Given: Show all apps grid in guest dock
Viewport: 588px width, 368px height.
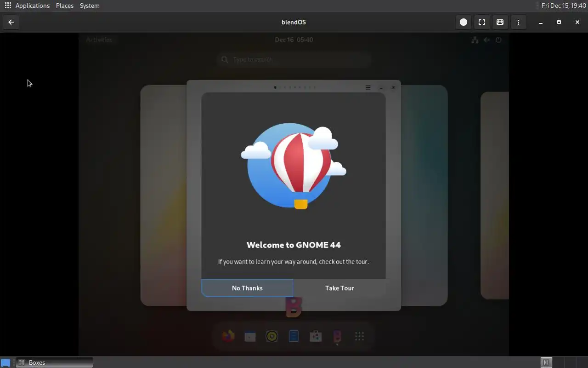Looking at the screenshot, I should (359, 337).
